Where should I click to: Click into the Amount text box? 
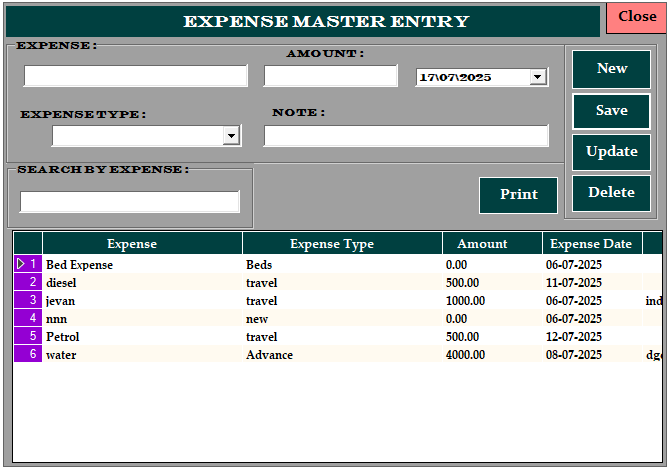click(331, 76)
